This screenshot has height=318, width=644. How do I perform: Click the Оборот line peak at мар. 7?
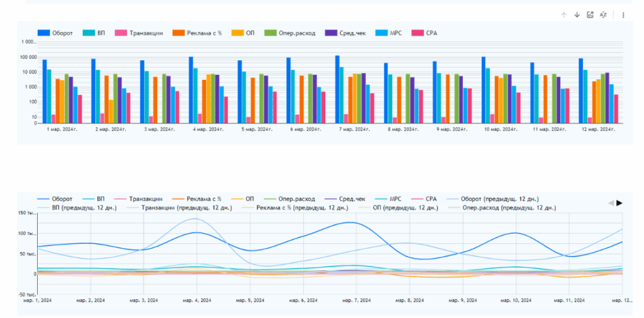(350, 222)
